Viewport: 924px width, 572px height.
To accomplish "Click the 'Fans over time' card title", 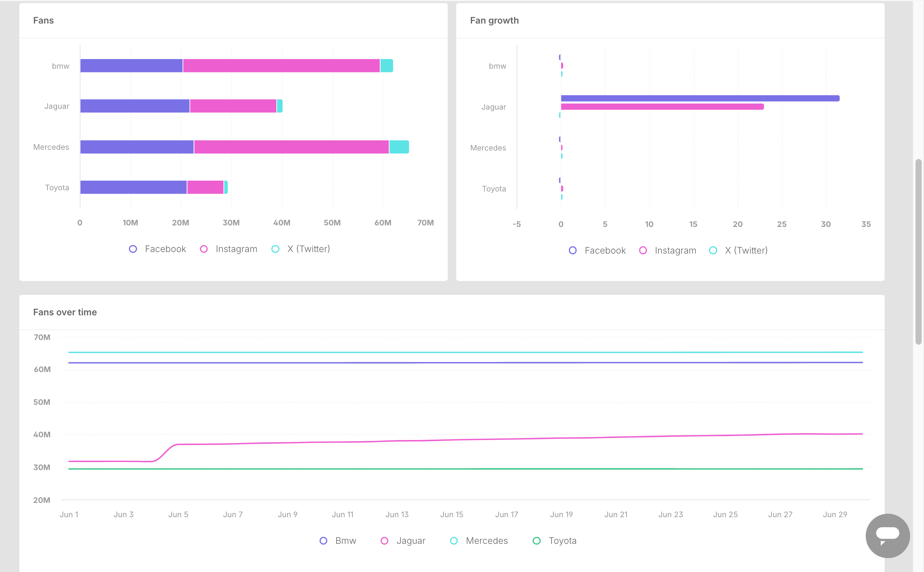I will pyautogui.click(x=65, y=312).
